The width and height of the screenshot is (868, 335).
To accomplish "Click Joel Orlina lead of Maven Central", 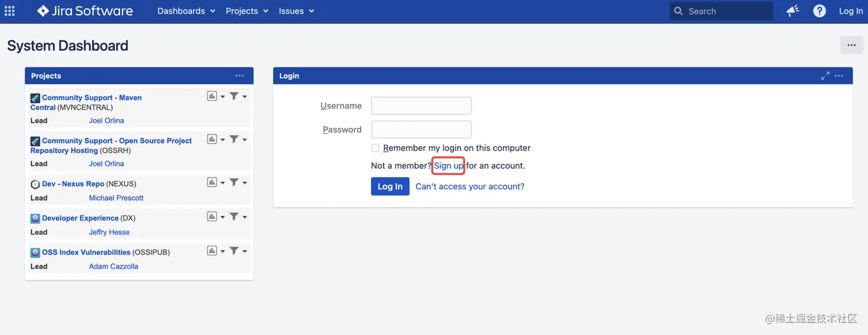I will click(106, 120).
